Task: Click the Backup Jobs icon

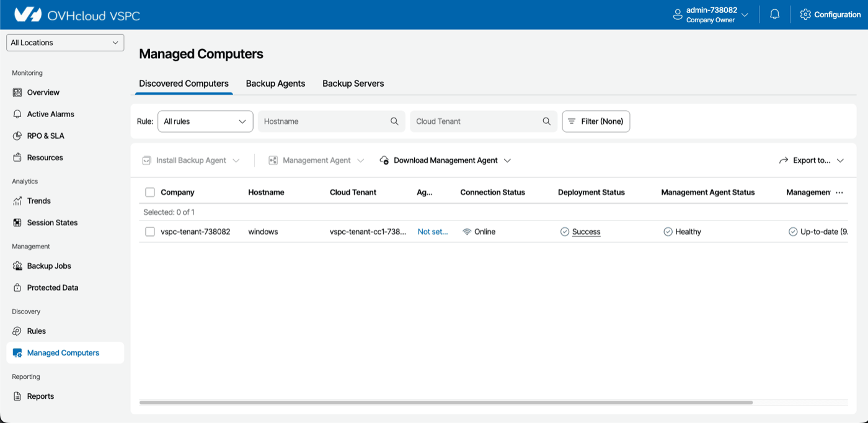Action: [x=17, y=266]
